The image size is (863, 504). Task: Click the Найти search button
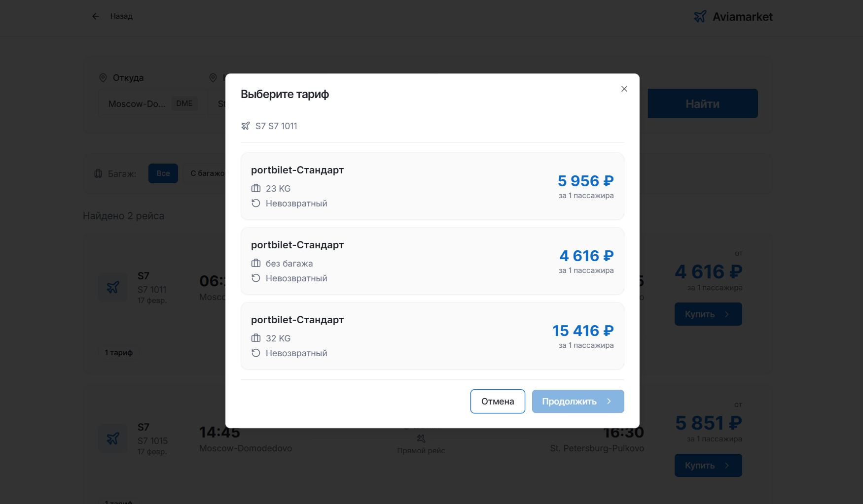702,103
